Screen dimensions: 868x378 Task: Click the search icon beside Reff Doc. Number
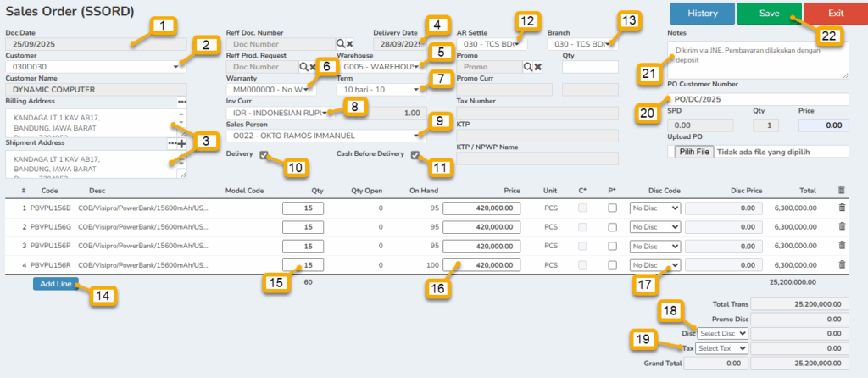340,43
